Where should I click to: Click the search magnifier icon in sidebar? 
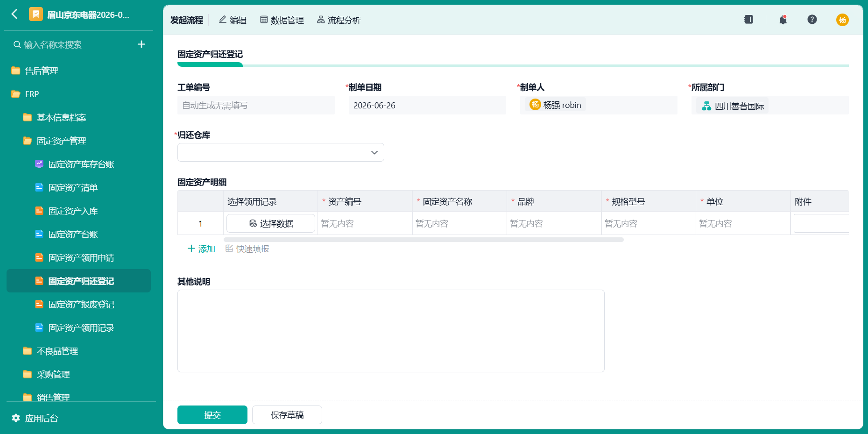click(17, 44)
